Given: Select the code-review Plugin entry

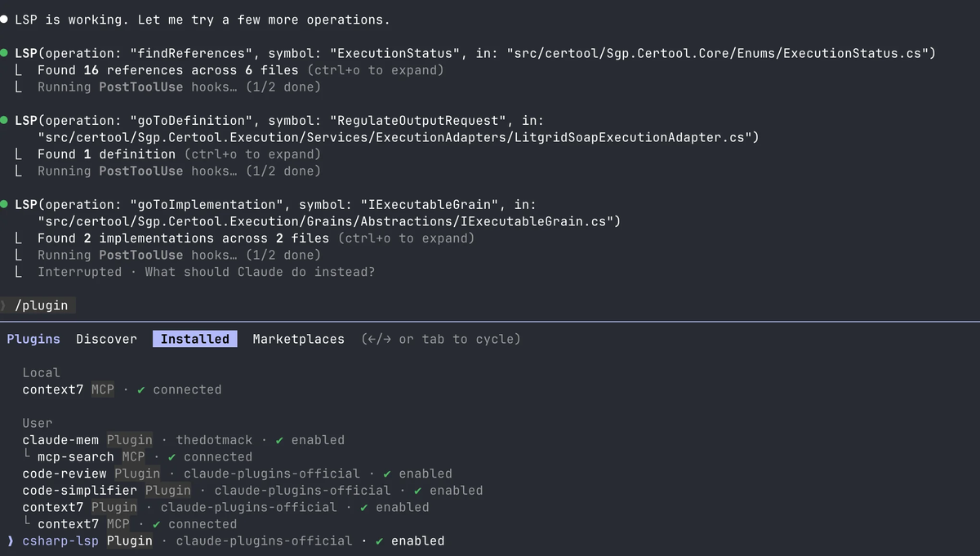Looking at the screenshot, I should [x=237, y=474].
